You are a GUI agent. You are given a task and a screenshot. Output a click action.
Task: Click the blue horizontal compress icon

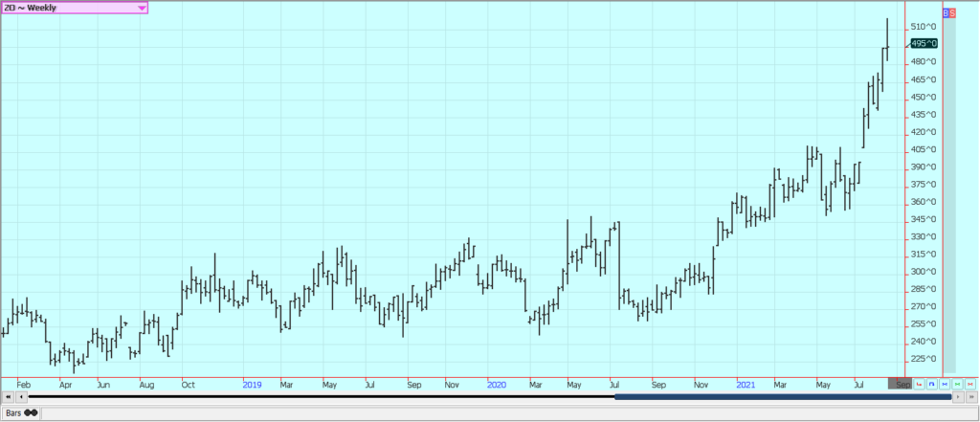coord(945,384)
